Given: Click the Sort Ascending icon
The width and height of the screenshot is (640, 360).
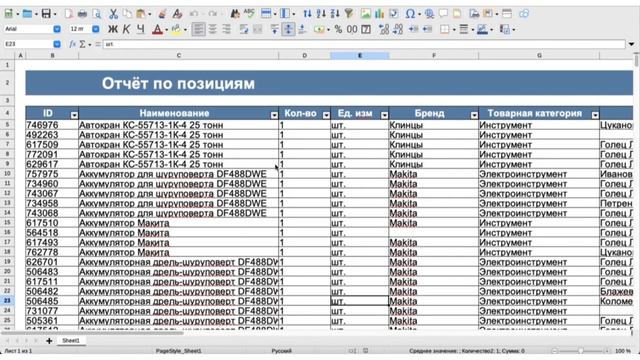Looking at the screenshot, I should (321, 13).
